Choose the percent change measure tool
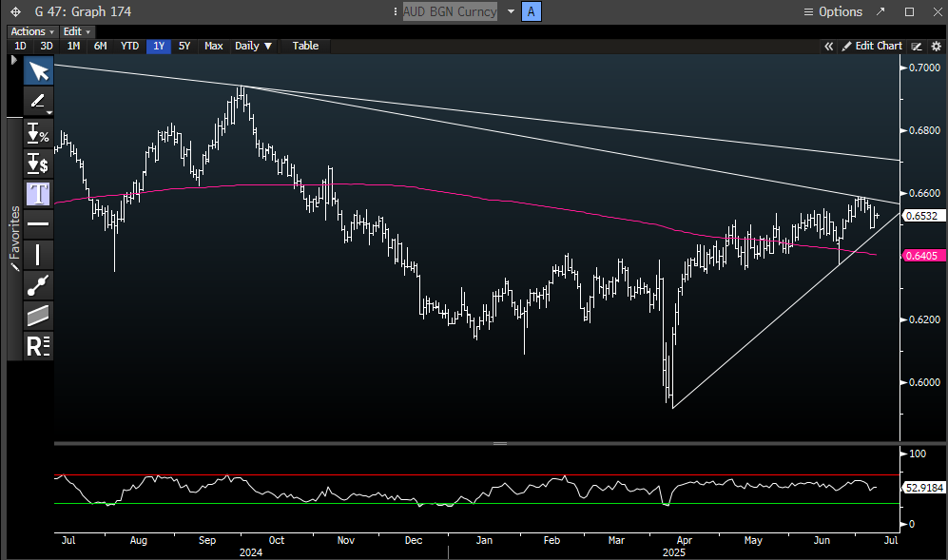 (x=39, y=133)
